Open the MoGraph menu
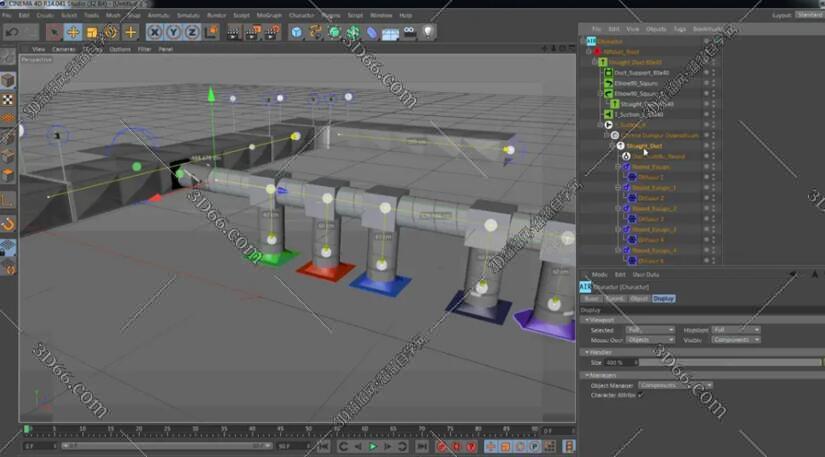 [x=268, y=15]
